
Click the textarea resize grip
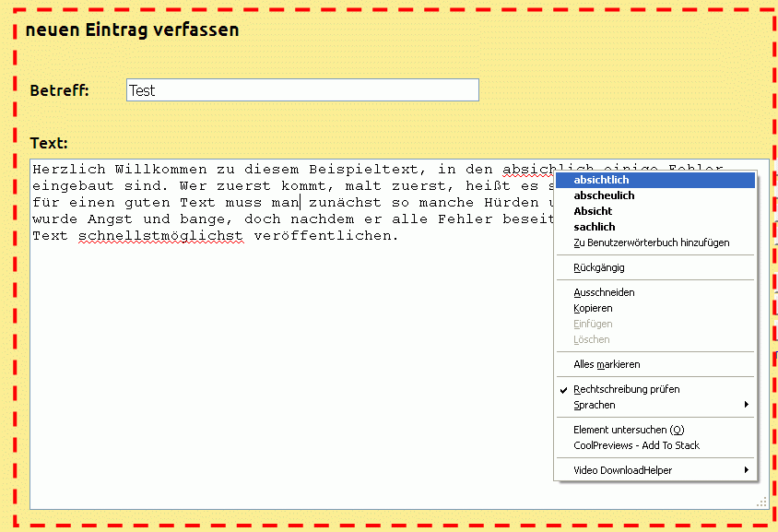point(762,502)
